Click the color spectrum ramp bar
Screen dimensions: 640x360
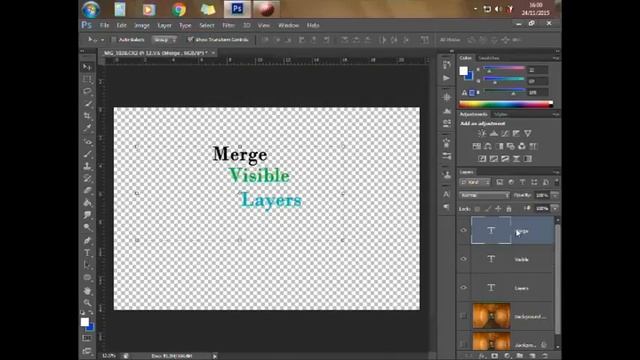[506, 104]
